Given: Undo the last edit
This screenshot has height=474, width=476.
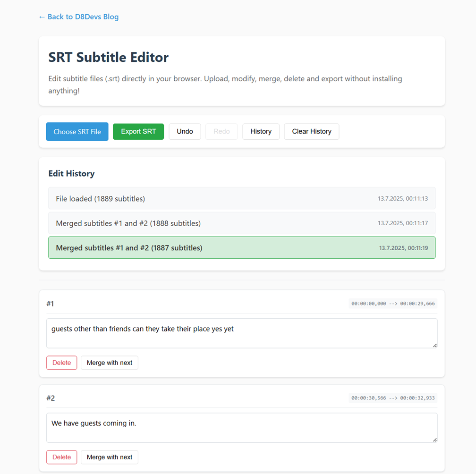Looking at the screenshot, I should [x=185, y=131].
